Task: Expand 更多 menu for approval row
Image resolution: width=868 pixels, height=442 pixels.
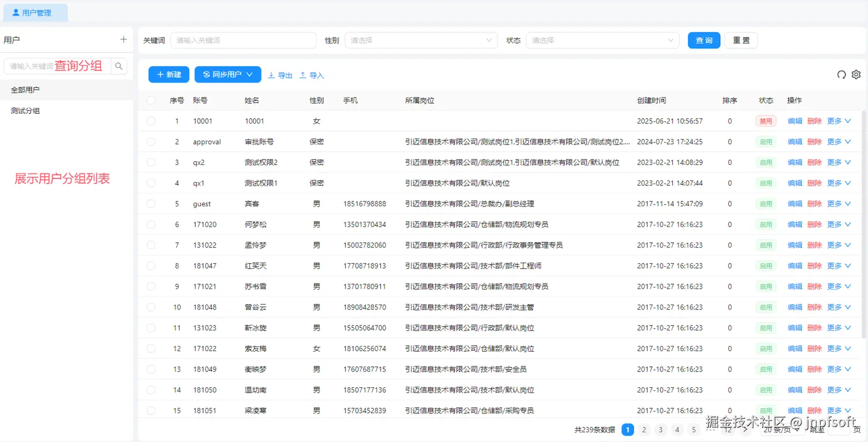Action: (x=839, y=142)
